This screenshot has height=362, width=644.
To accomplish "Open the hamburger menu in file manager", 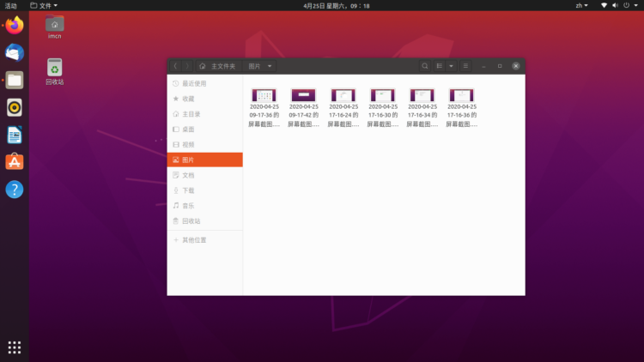I will (x=465, y=66).
